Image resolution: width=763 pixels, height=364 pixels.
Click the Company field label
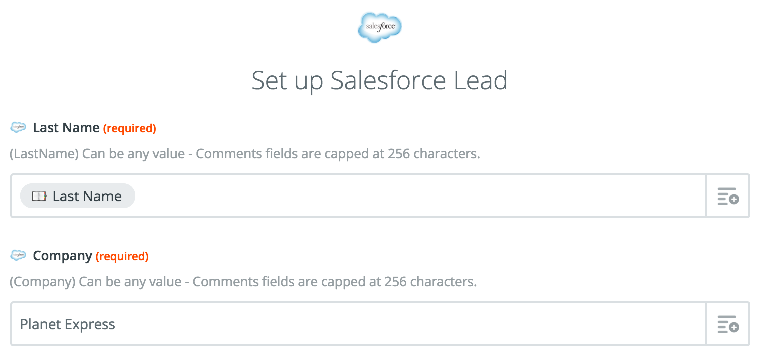tap(62, 256)
